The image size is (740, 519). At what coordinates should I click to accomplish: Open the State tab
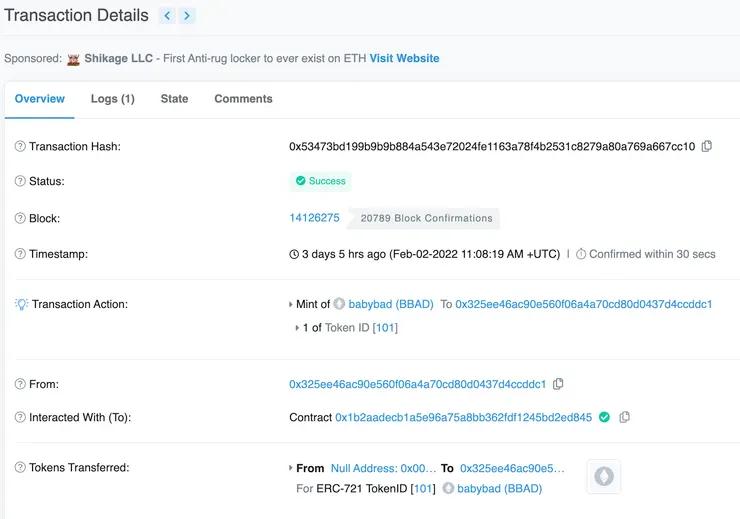tap(174, 99)
